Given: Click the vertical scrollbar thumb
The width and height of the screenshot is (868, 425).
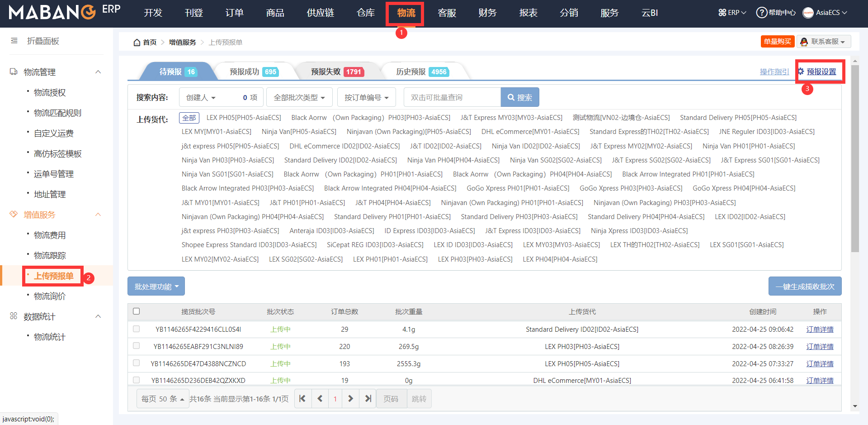Looking at the screenshot, I should coord(854,158).
